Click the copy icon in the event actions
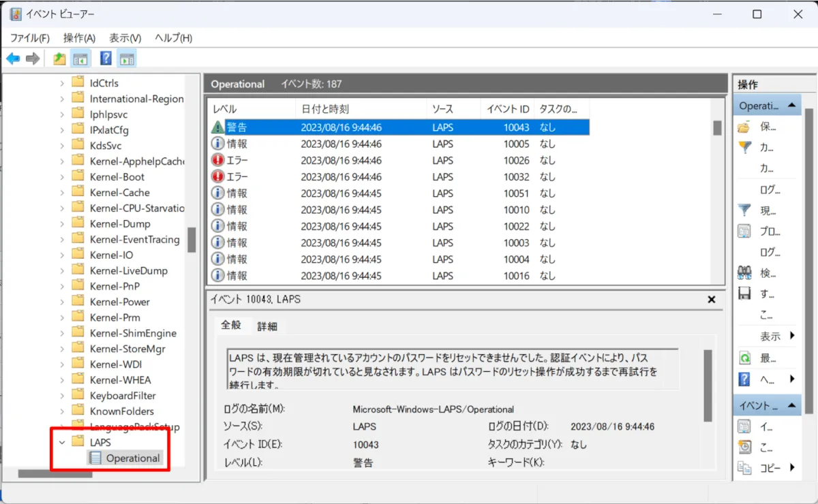Screen dimensions: 818x504 pos(744,468)
